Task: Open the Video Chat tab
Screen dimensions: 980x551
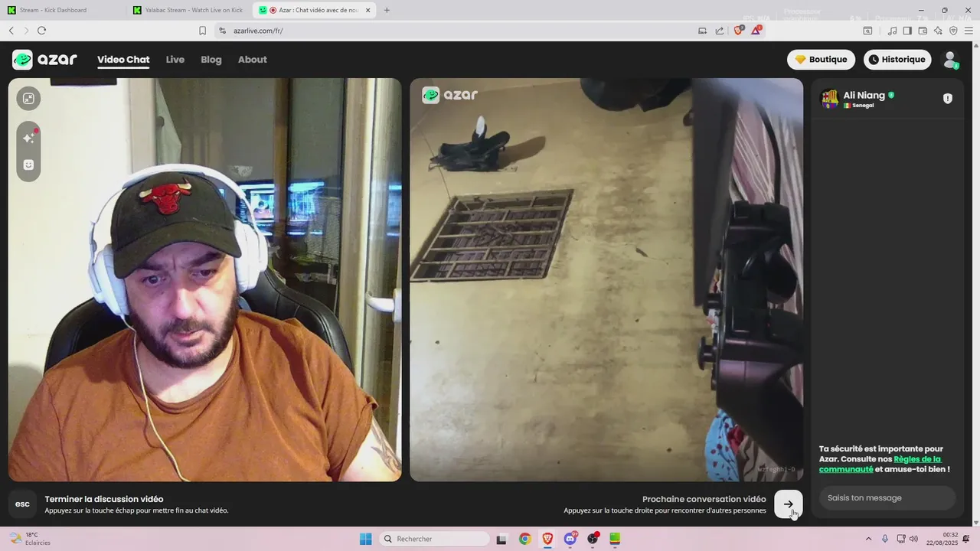Action: (x=123, y=60)
